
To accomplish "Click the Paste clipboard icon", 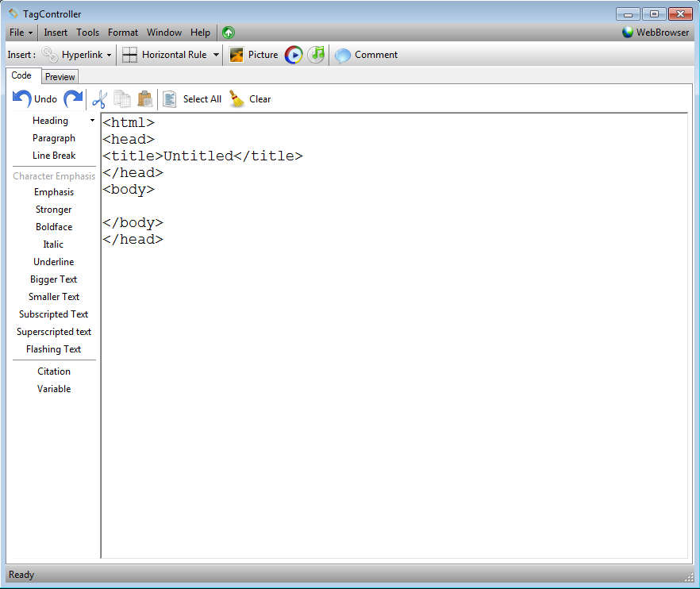I will tap(145, 99).
